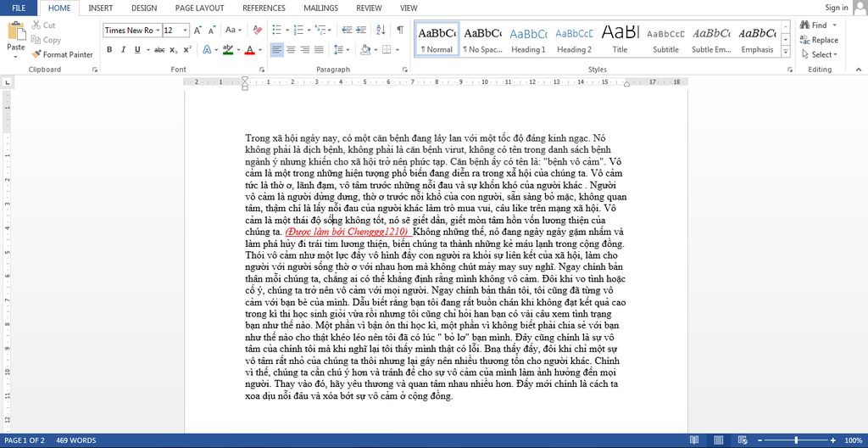Toggle Italic formatting
Viewport: 868px width, 448px height.
click(123, 50)
